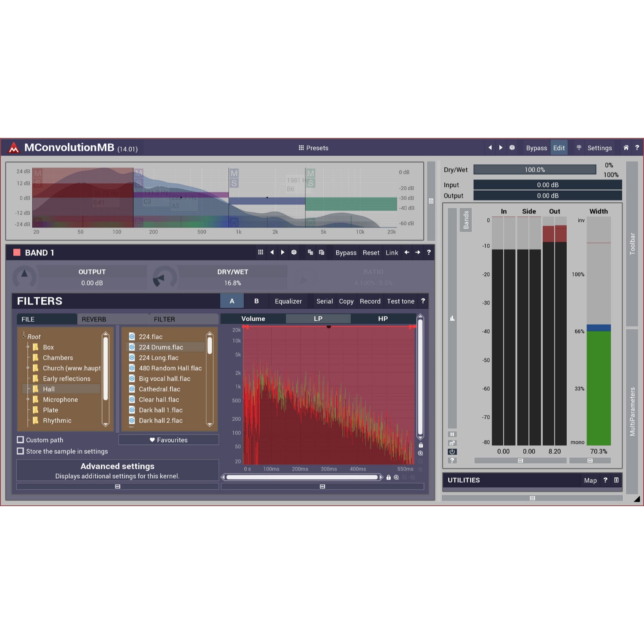Image resolution: width=644 pixels, height=644 pixels.
Task: Click the Test tone button
Action: [401, 301]
